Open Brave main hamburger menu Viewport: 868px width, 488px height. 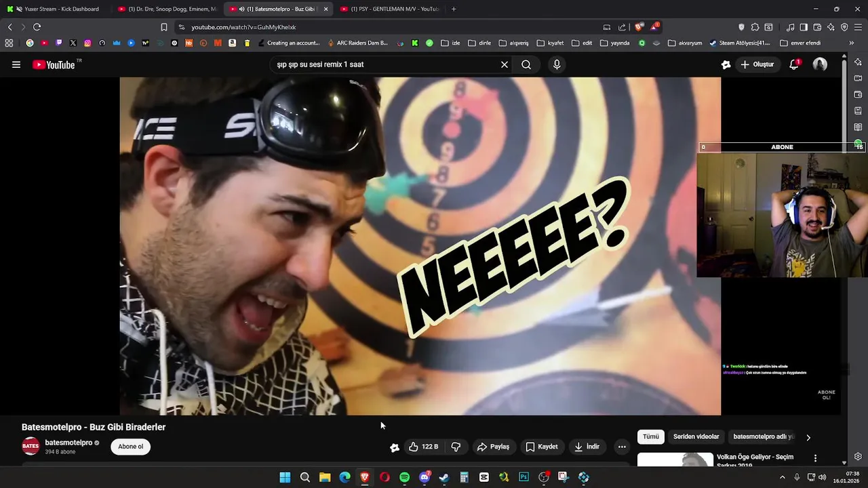[x=858, y=27]
